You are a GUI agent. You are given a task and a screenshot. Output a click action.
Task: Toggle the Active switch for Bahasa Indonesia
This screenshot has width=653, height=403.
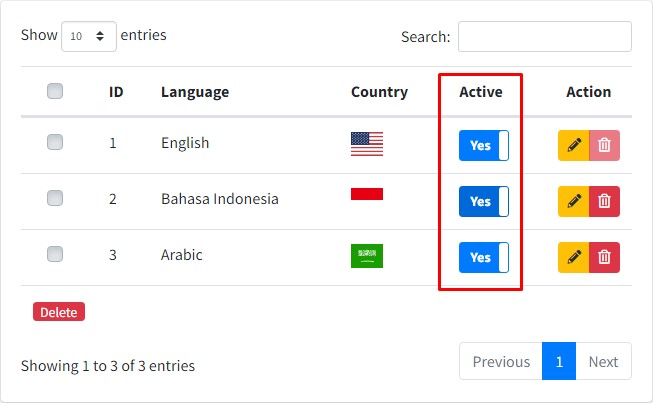coord(484,202)
